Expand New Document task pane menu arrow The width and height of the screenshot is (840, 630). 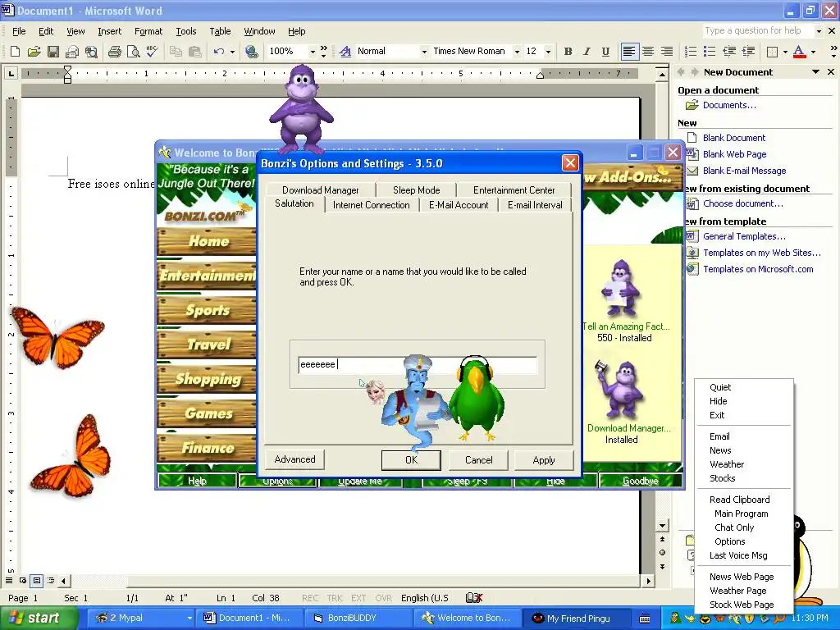pos(816,72)
